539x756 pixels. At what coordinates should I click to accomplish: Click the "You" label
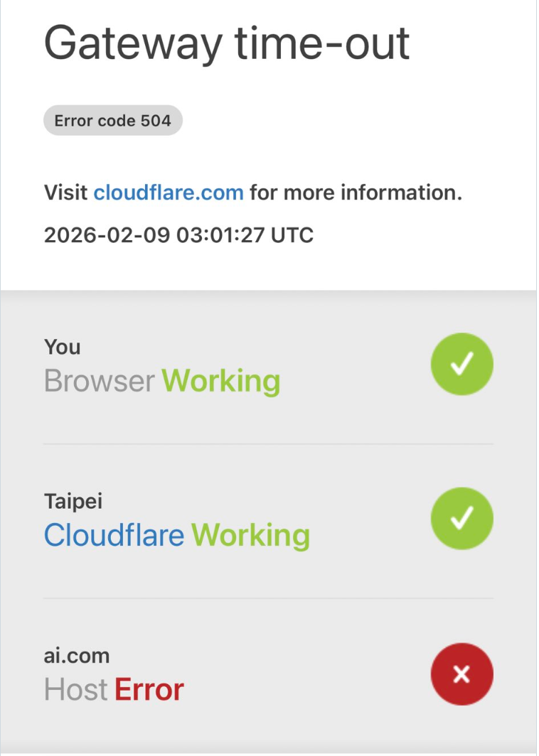[x=62, y=347]
